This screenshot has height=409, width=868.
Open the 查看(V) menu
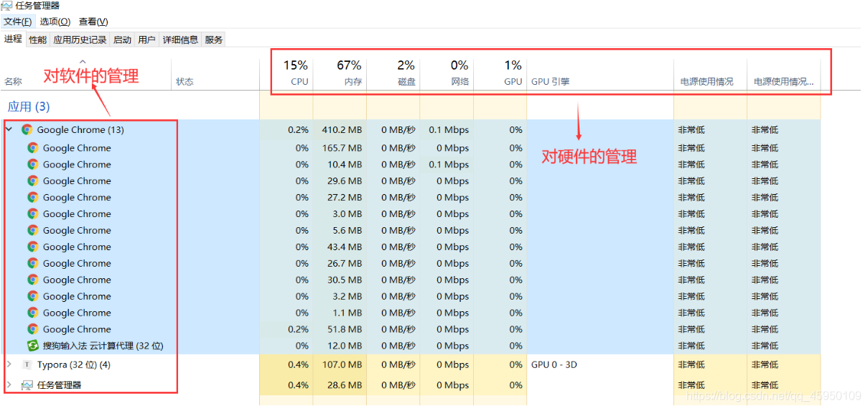pyautogui.click(x=93, y=22)
